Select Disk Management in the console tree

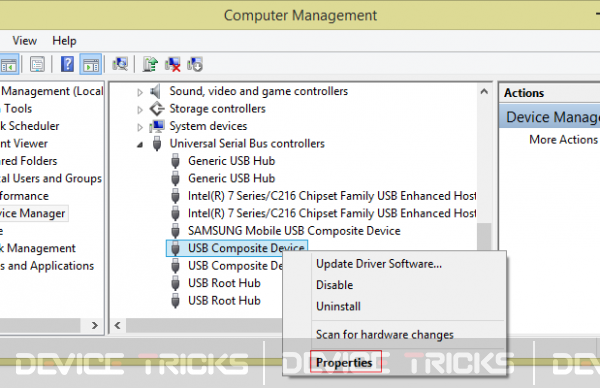pyautogui.click(x=38, y=248)
